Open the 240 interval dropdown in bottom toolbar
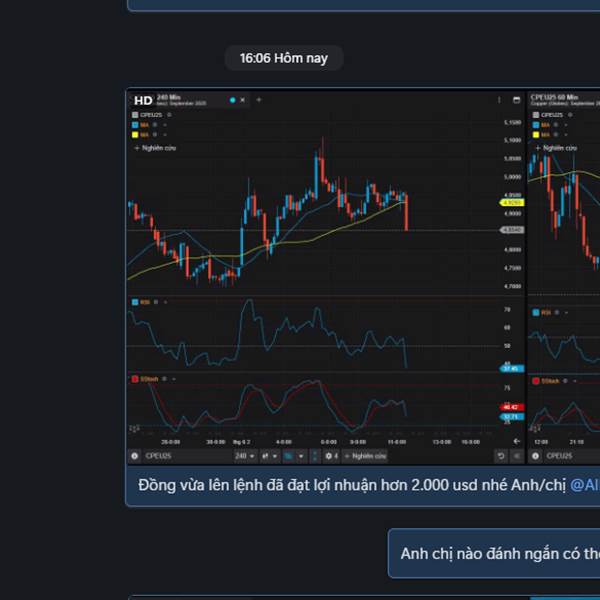600x600 pixels. (245, 456)
